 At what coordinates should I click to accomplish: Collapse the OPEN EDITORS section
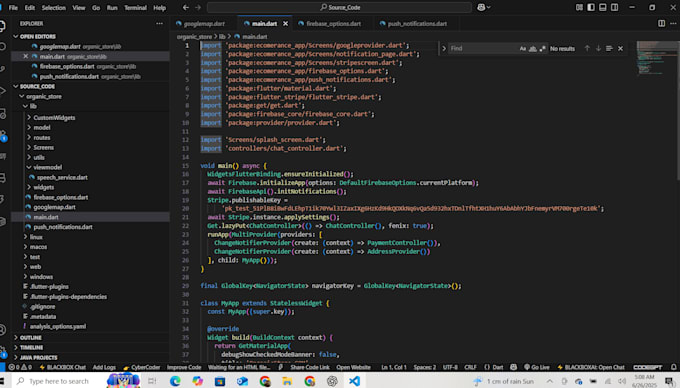37,36
